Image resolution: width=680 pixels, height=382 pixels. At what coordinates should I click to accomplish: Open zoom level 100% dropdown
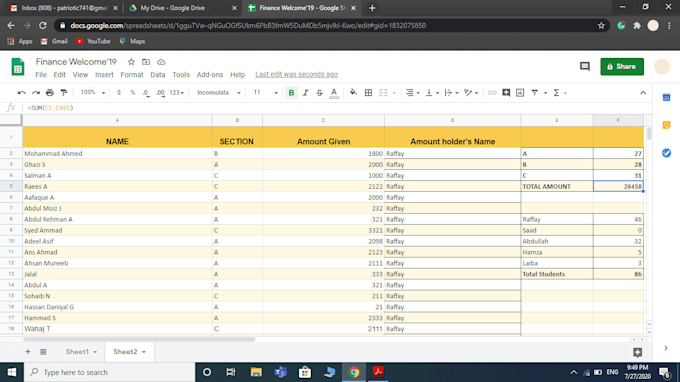[92, 93]
